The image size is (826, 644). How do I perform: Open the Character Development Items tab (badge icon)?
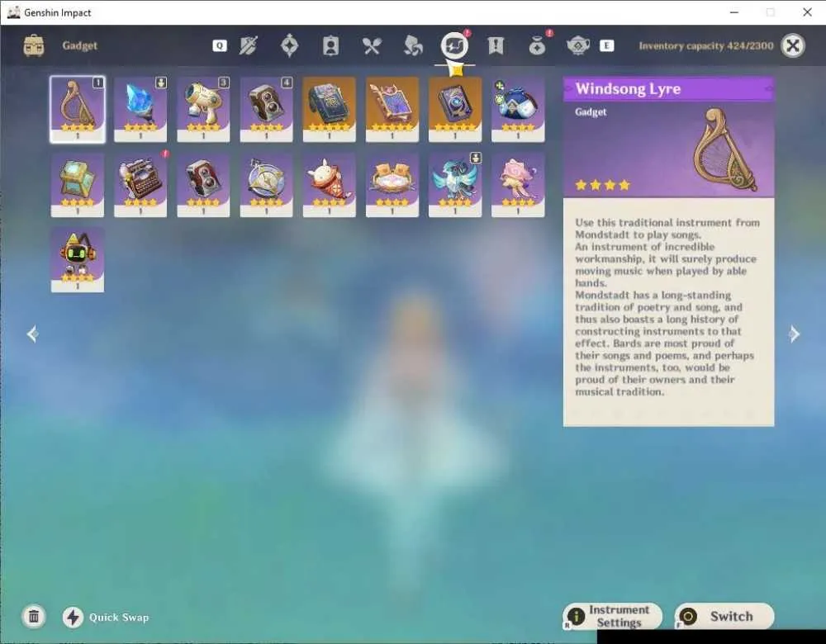pos(330,45)
